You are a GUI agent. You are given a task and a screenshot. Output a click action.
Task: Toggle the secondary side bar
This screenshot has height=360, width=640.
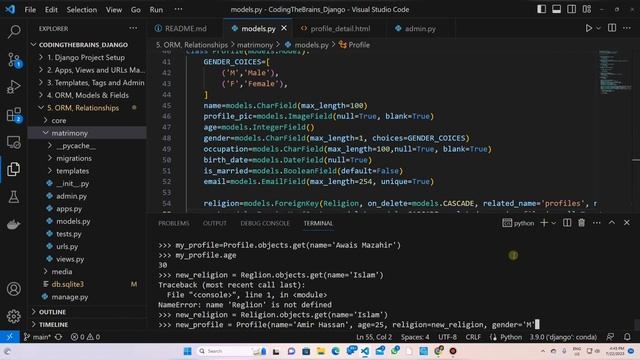point(571,9)
